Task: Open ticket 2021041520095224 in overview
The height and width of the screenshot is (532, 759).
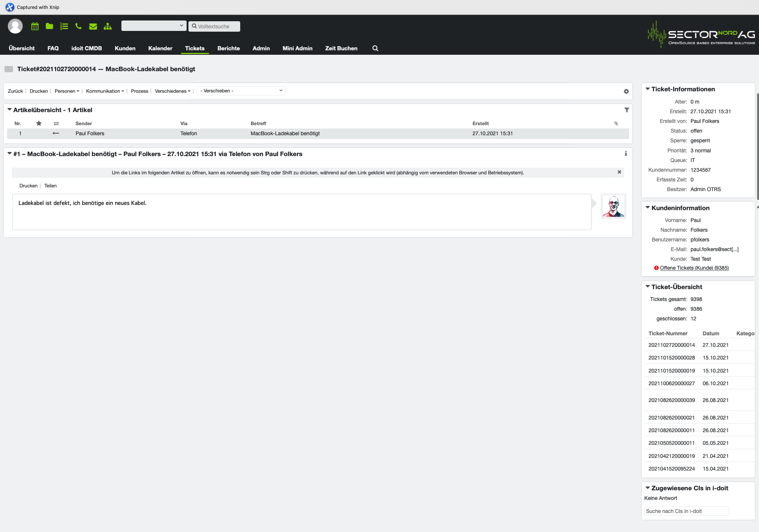Action: click(x=671, y=469)
